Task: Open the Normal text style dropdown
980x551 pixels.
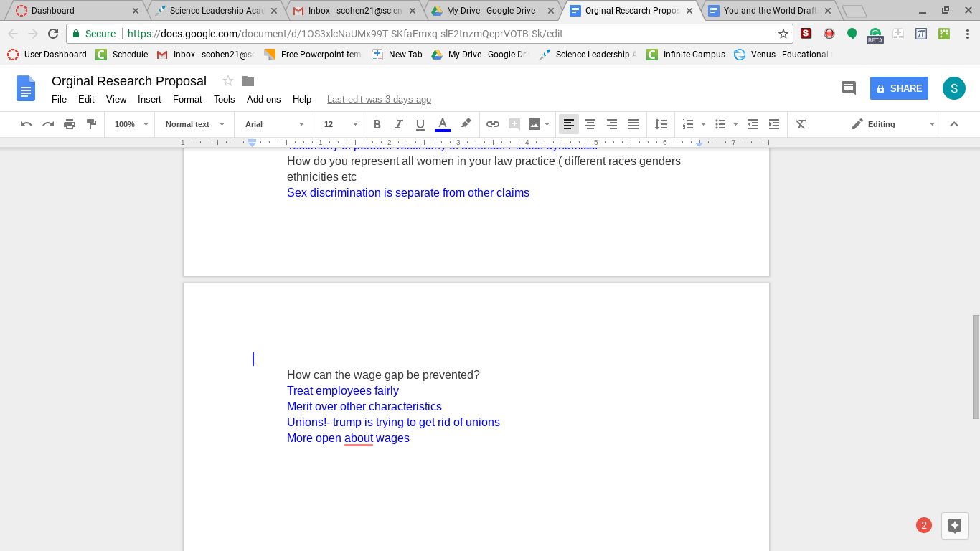Action: 194,124
